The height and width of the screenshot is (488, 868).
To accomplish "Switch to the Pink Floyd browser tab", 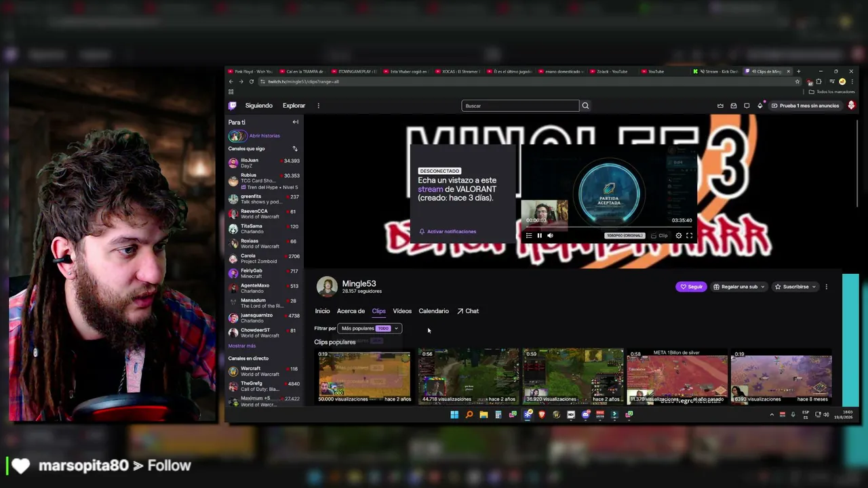I will pyautogui.click(x=251, y=71).
